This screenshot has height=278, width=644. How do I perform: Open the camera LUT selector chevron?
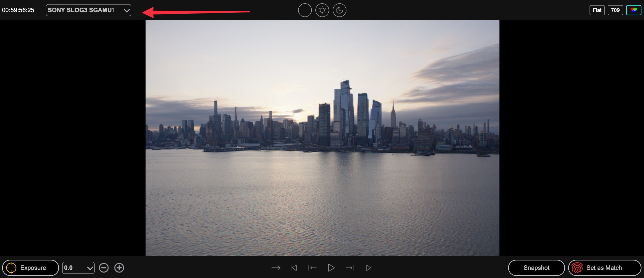[126, 10]
